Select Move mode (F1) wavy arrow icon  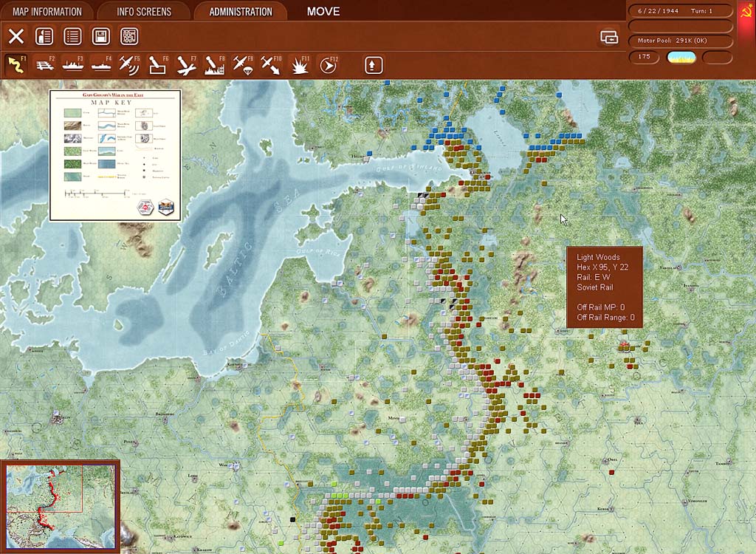tap(17, 65)
